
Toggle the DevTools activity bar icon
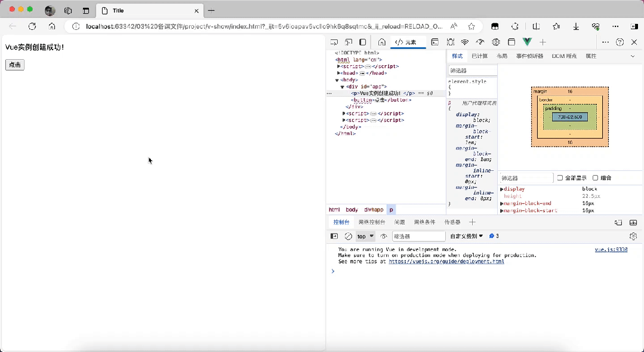363,42
